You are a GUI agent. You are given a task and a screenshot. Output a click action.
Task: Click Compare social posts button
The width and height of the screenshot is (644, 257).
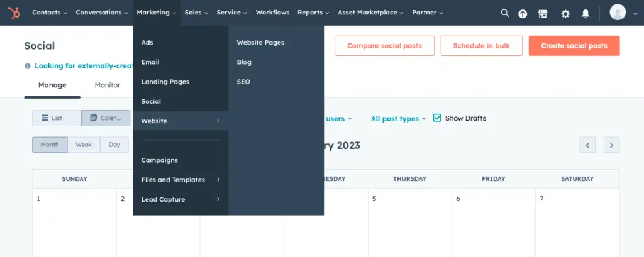coord(384,46)
